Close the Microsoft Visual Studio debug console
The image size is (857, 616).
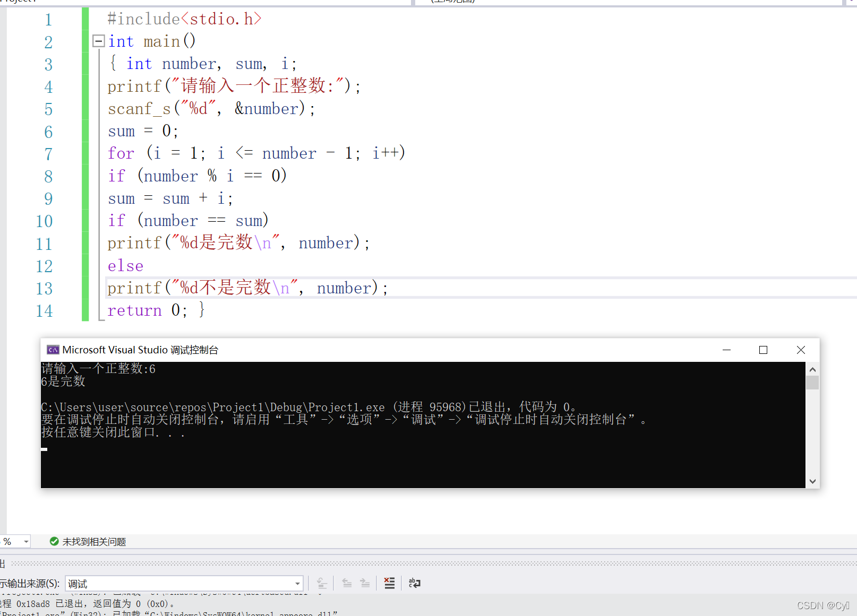coord(801,350)
